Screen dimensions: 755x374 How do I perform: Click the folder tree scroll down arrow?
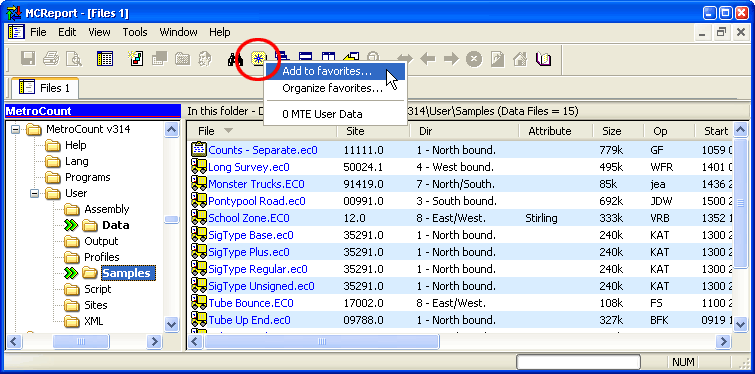(x=171, y=324)
